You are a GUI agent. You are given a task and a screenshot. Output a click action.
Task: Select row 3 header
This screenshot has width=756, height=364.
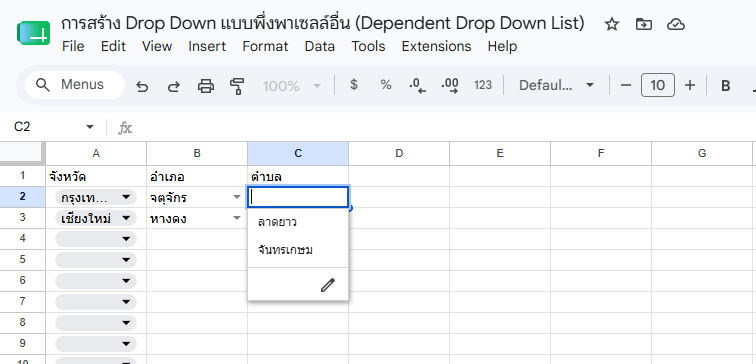[23, 218]
